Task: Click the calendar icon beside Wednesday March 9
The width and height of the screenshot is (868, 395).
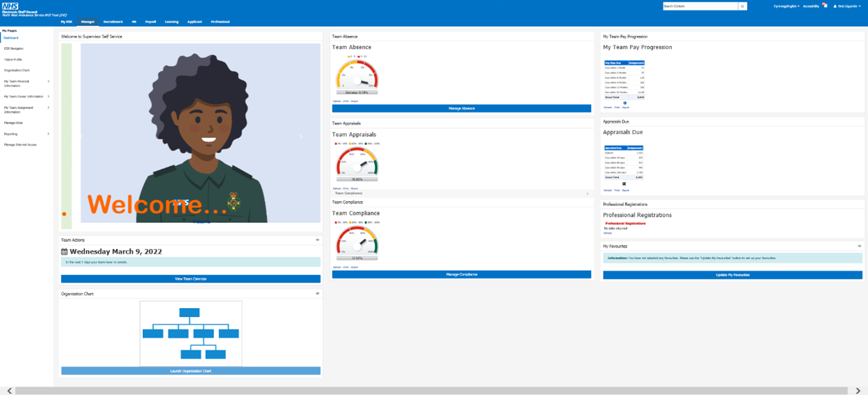Action: [x=65, y=251]
